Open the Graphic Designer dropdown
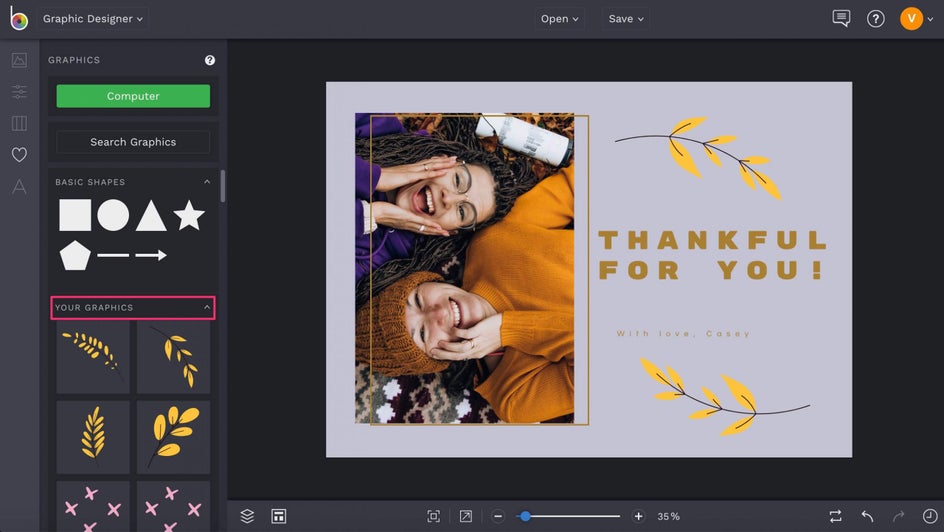This screenshot has height=532, width=944. pyautogui.click(x=93, y=19)
